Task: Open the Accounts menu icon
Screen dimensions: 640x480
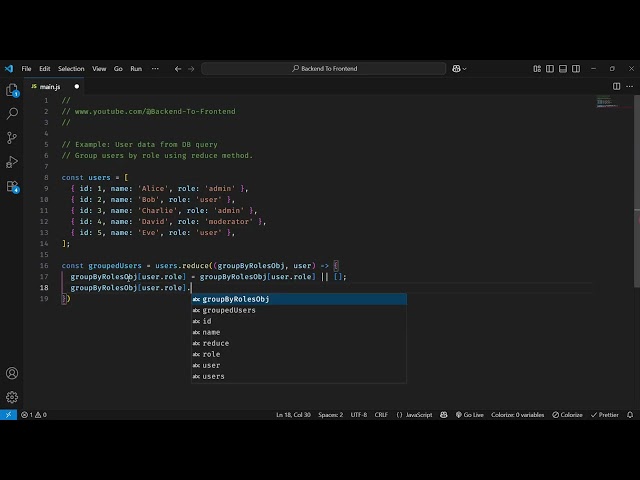Action: point(12,373)
